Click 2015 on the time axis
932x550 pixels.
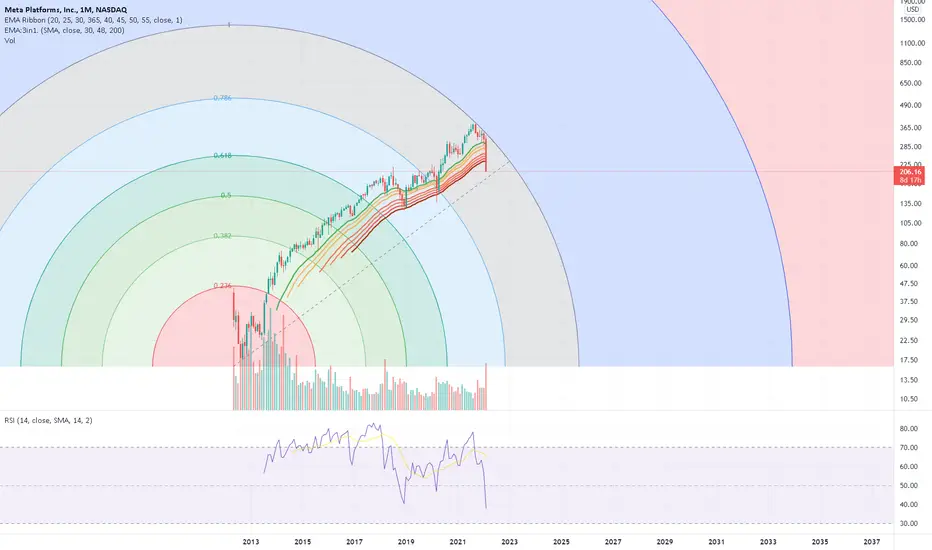303,542
